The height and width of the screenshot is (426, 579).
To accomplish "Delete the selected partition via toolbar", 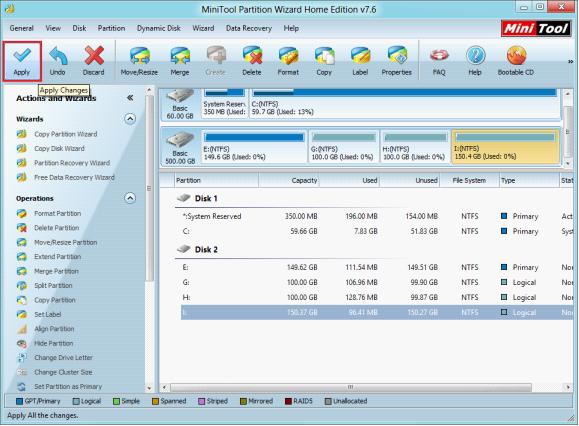I will pyautogui.click(x=252, y=61).
